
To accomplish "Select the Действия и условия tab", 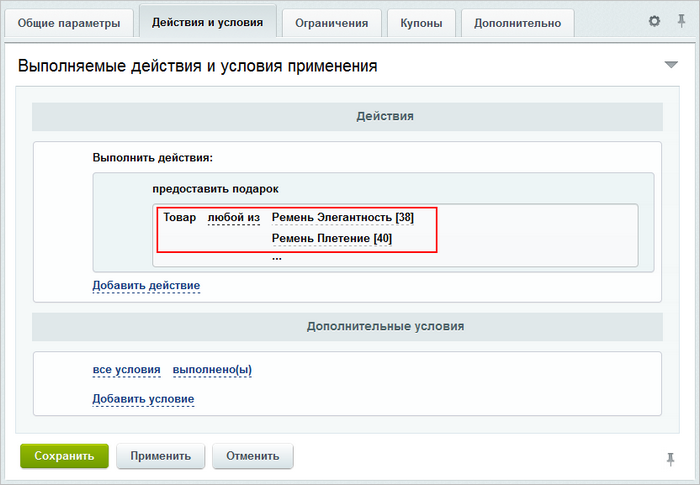I will (208, 22).
